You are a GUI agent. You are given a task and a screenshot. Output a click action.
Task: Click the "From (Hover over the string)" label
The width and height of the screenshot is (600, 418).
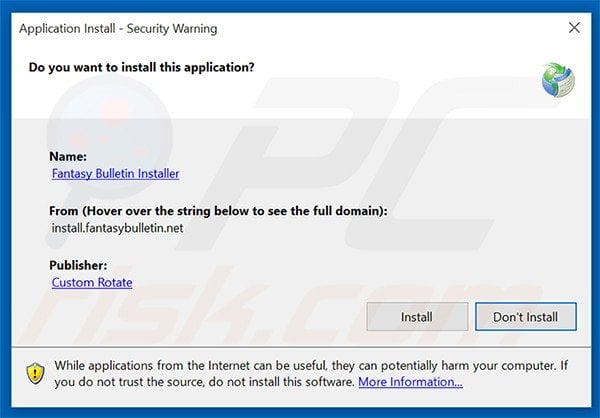[218, 210]
